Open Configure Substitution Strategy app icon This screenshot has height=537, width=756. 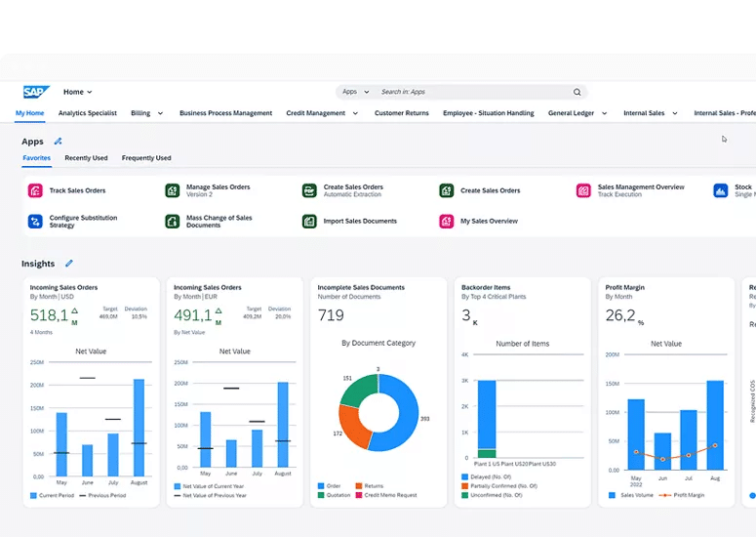[x=35, y=222]
